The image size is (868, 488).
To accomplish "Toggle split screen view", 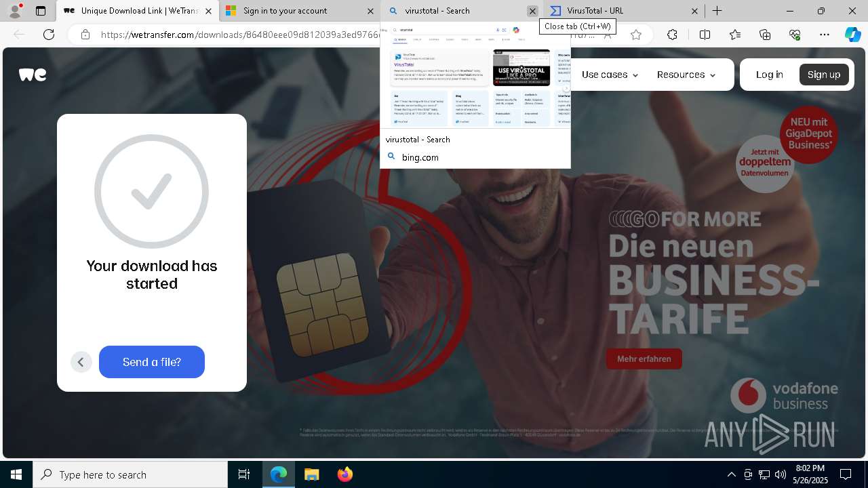I will click(x=705, y=35).
